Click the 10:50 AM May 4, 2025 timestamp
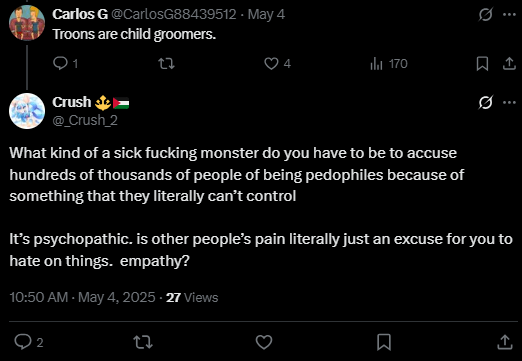Screen dimensions: 522x361 [82, 297]
